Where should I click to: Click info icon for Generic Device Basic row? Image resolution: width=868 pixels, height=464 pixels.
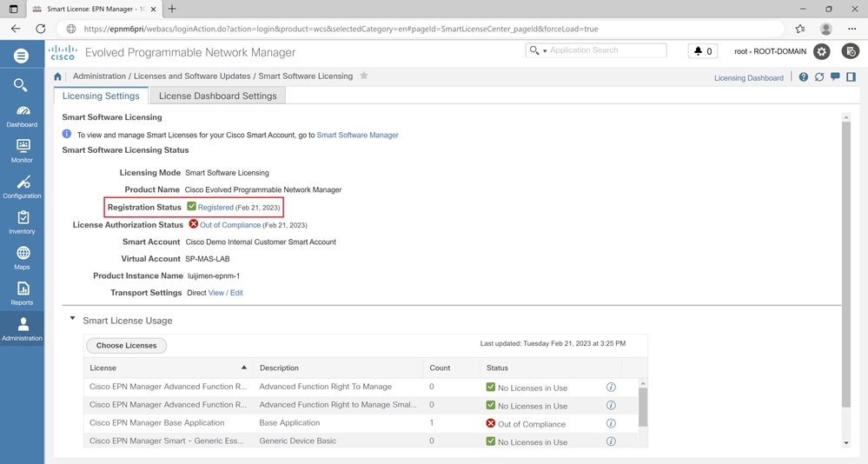tap(611, 441)
